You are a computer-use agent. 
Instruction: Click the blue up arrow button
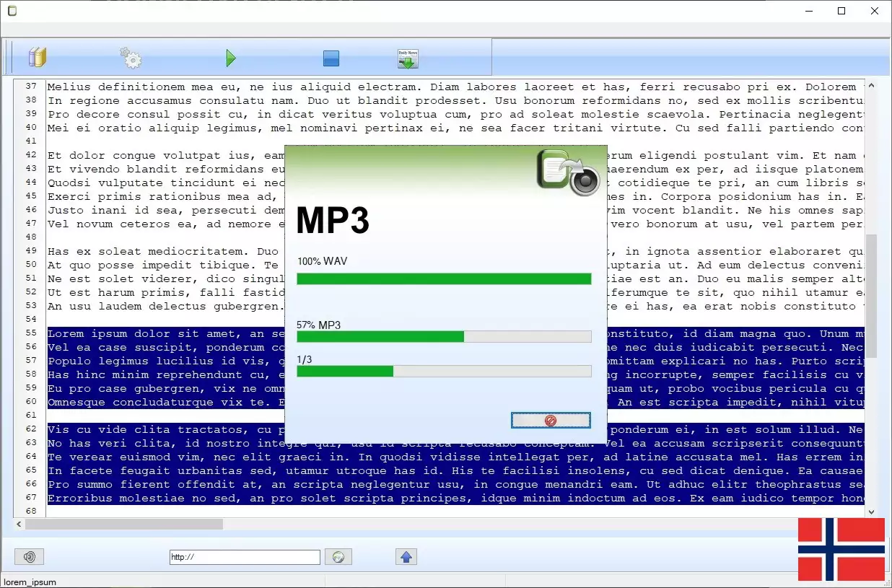406,557
